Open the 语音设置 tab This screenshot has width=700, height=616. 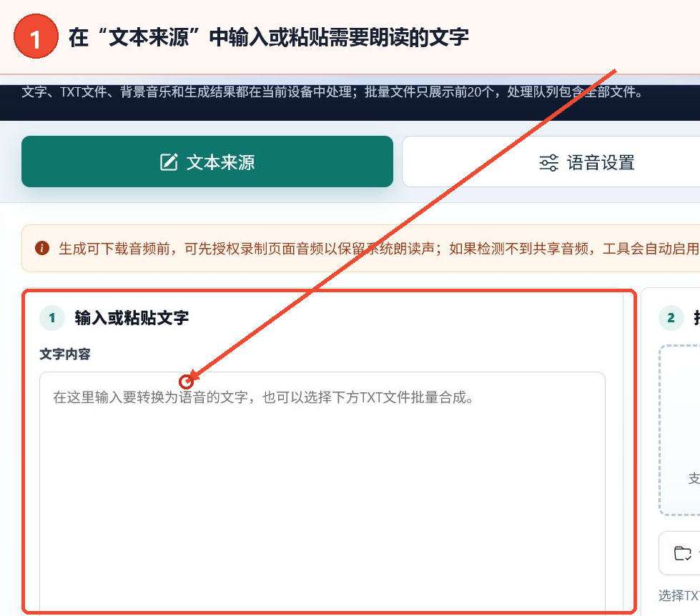[x=551, y=162]
